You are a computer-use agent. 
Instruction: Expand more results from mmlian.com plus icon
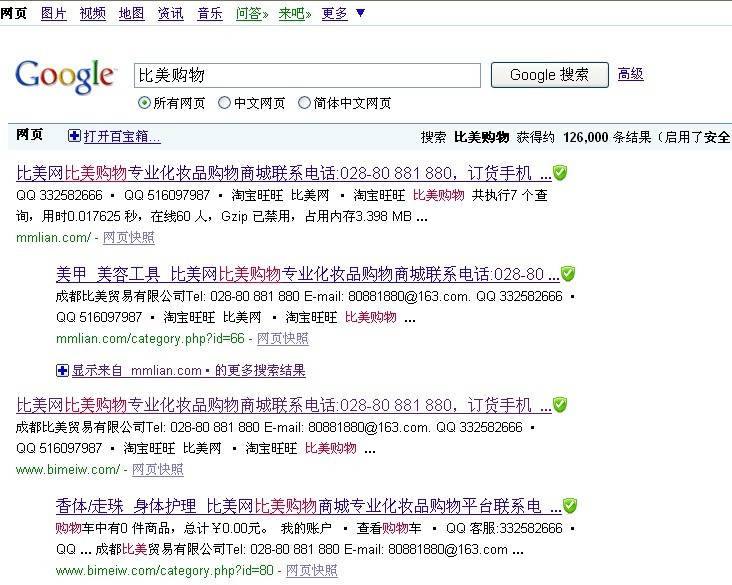coord(62,371)
